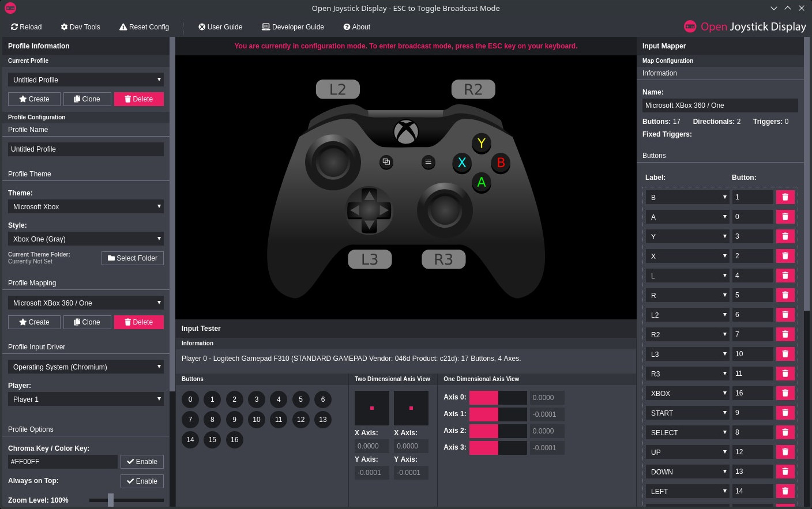
Task: Delete the B button mapping row
Action: point(785,197)
